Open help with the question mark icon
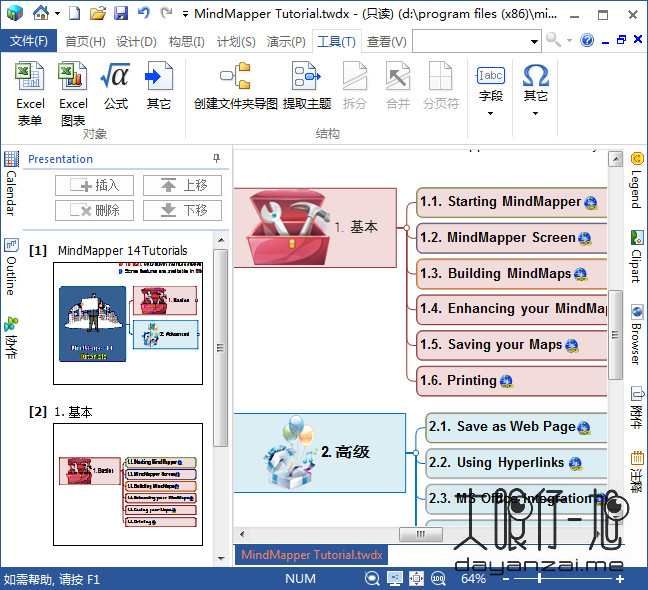 [587, 40]
